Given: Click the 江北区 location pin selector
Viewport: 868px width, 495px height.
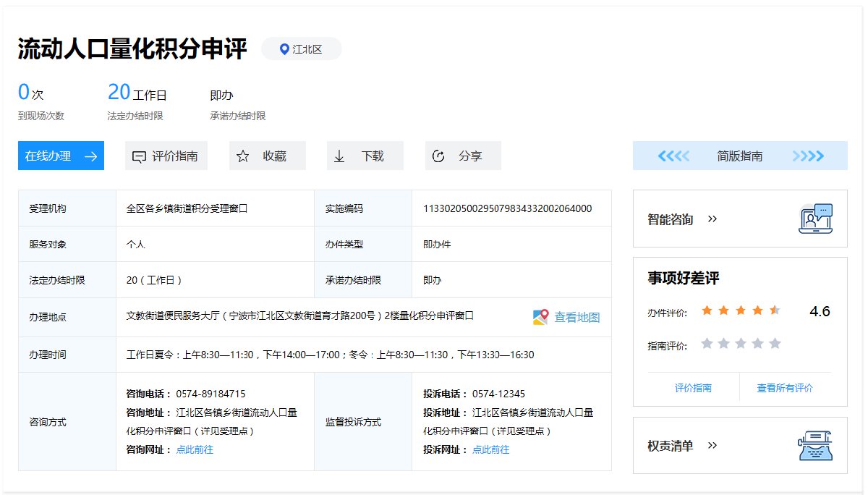Looking at the screenshot, I should tap(301, 49).
